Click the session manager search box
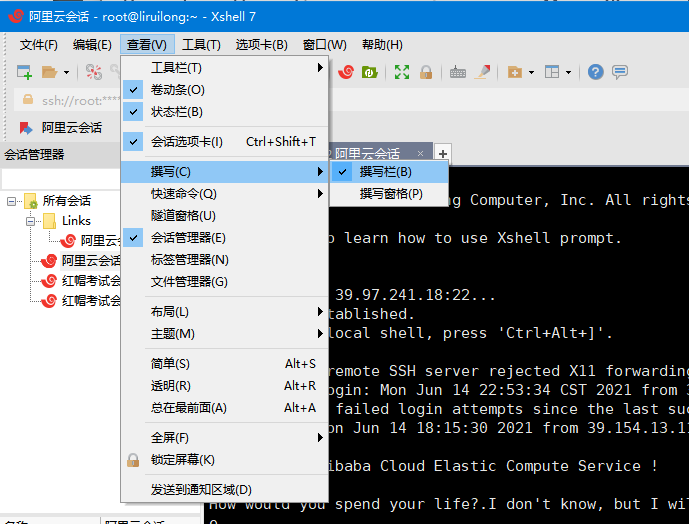 tap(61, 179)
